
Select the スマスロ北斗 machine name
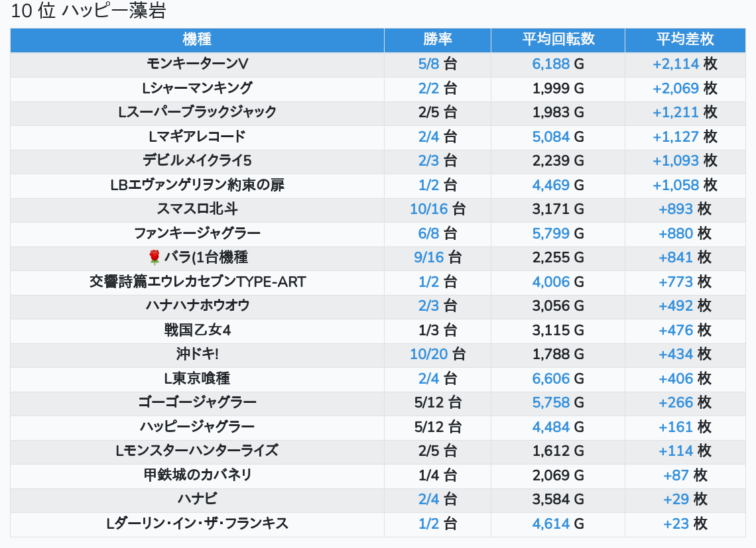tap(197, 209)
